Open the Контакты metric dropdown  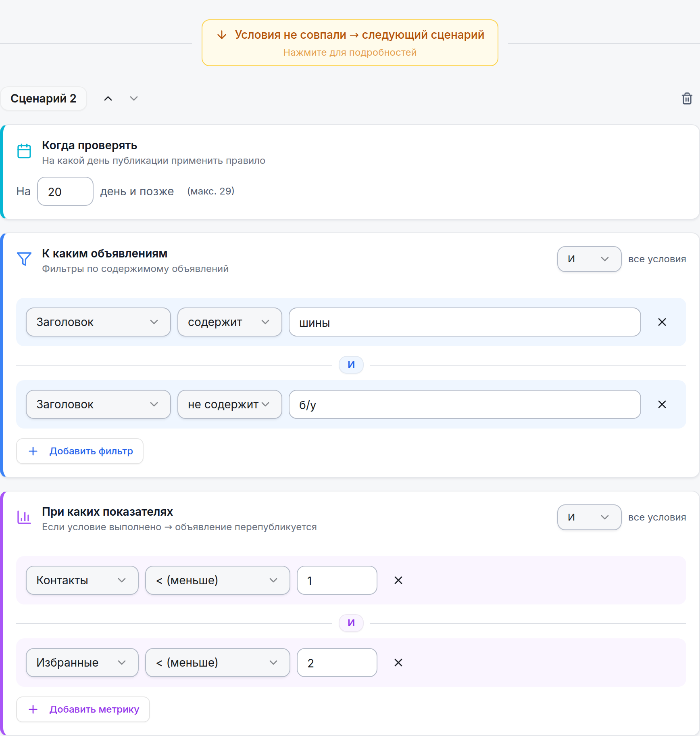(82, 580)
